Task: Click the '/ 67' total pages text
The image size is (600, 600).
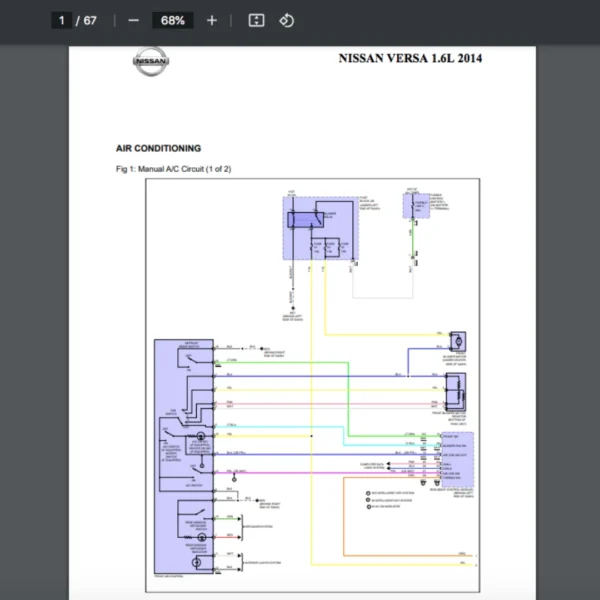Action: [86, 20]
